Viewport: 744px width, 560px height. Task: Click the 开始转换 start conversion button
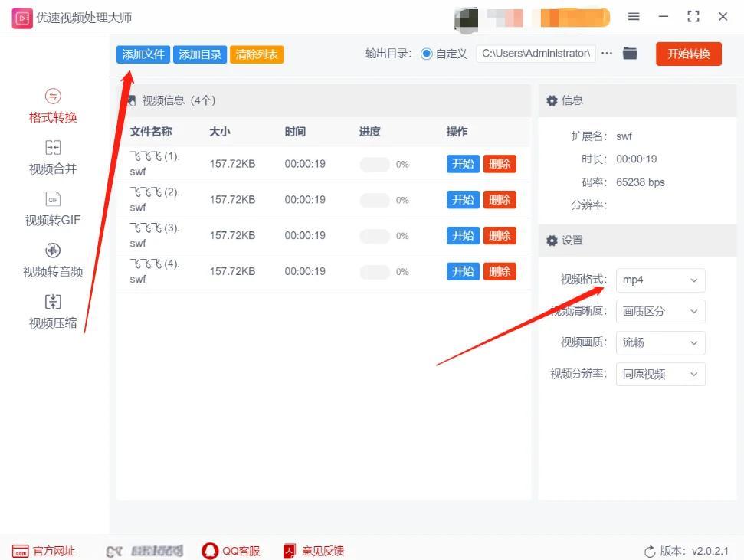[688, 54]
